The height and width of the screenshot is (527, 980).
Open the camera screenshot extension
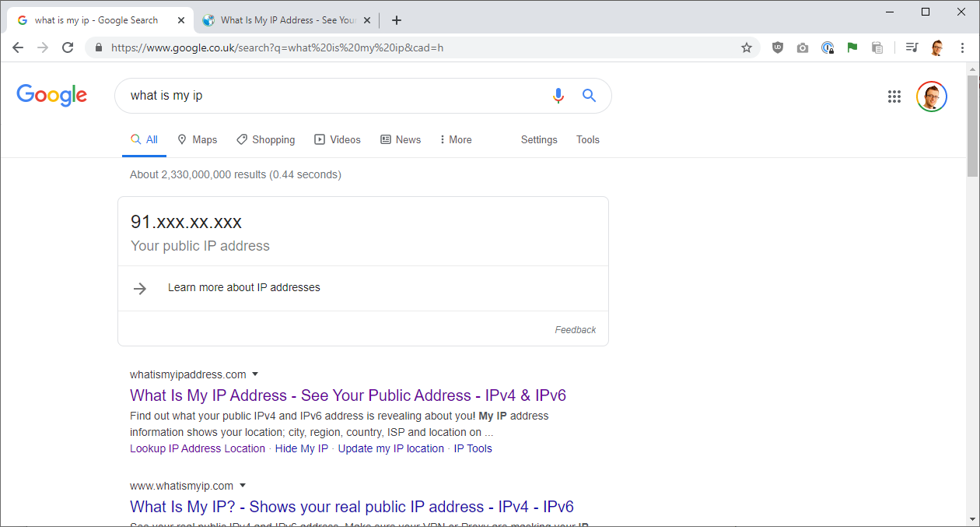803,47
